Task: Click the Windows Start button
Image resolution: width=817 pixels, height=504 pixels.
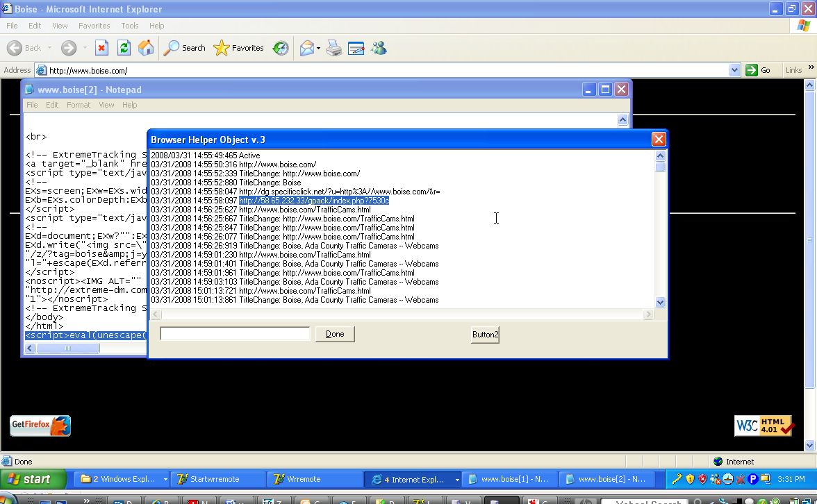Action: click(33, 479)
